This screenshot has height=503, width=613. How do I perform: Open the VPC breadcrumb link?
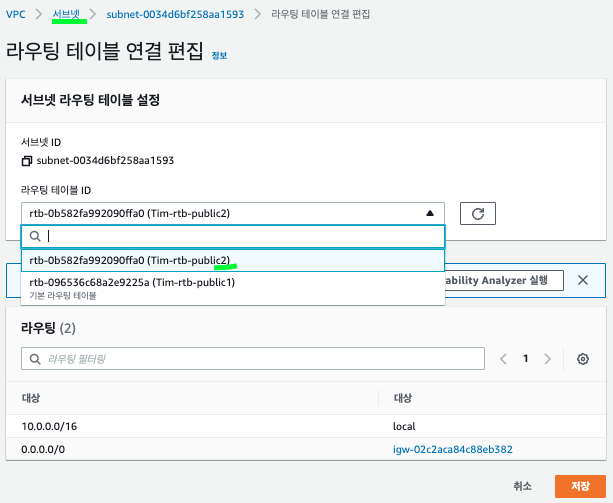click(16, 14)
